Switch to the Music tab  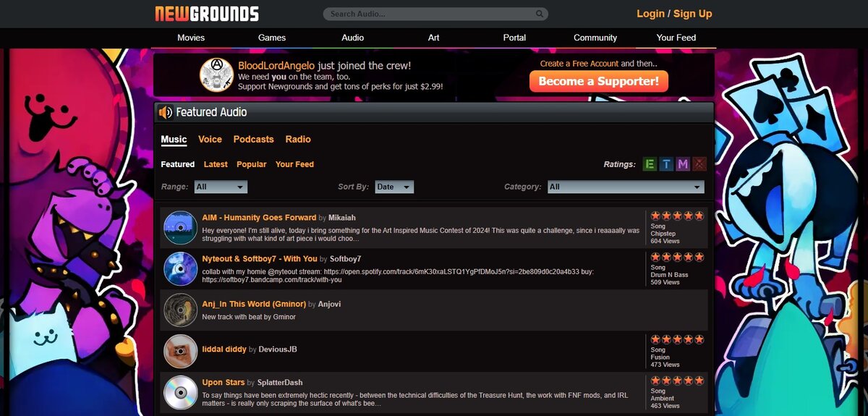coord(174,139)
